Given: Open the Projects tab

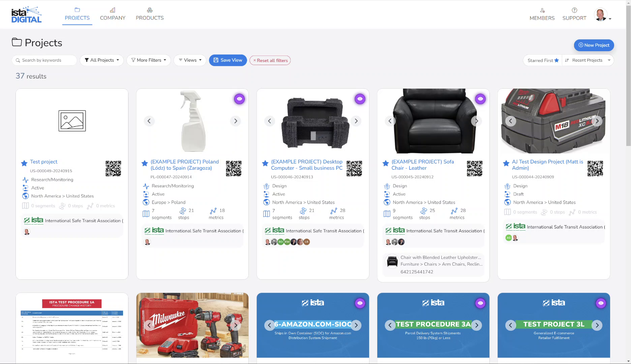Looking at the screenshot, I should coord(77,14).
